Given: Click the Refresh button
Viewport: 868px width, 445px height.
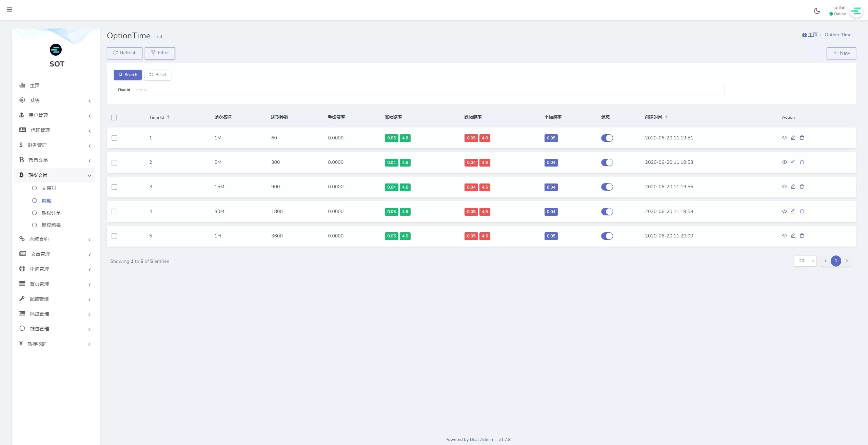Looking at the screenshot, I should pyautogui.click(x=124, y=53).
